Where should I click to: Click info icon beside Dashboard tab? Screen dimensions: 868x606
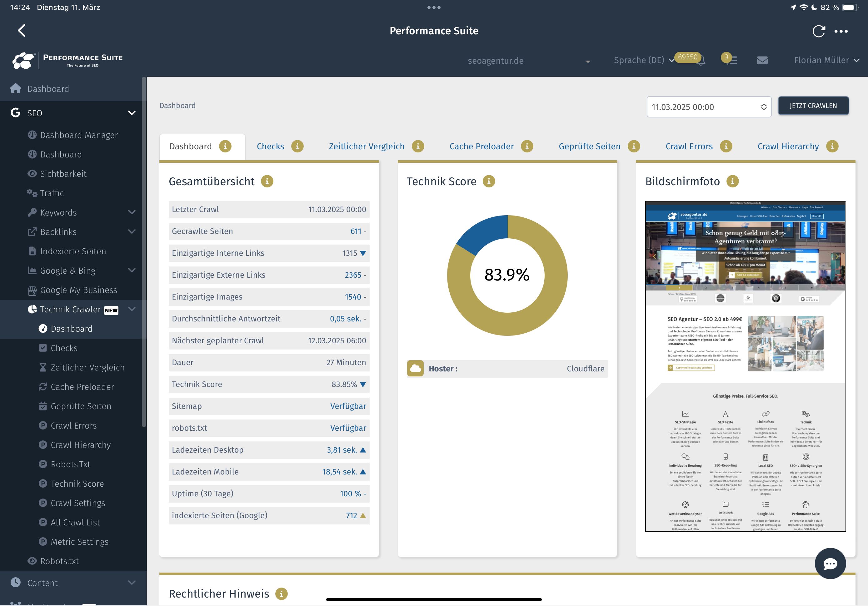coord(225,146)
